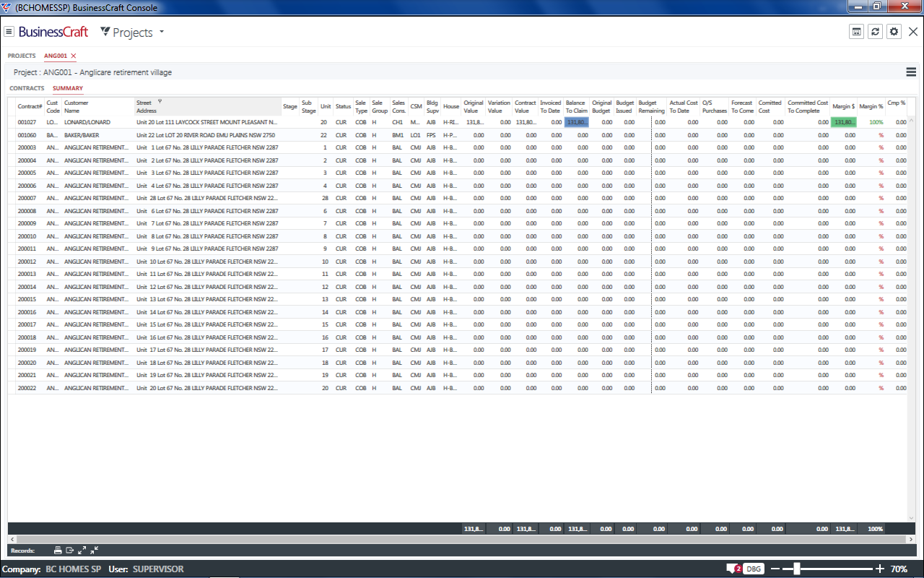
Task: Sort by the Status column header
Action: pos(343,106)
